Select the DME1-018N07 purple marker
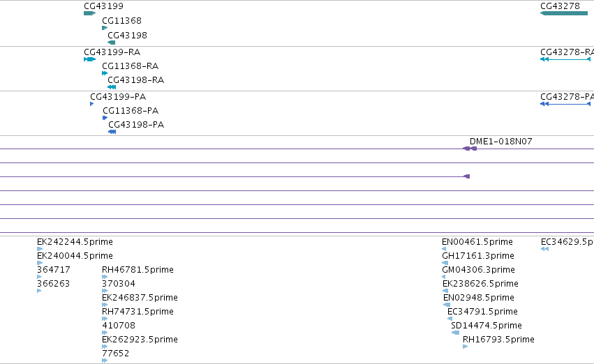The width and height of the screenshot is (594, 364). point(470,149)
